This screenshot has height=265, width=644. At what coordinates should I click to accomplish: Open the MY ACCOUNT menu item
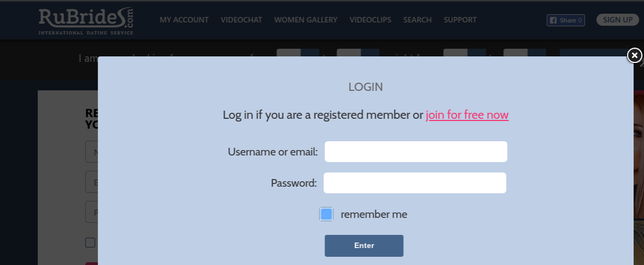(184, 20)
